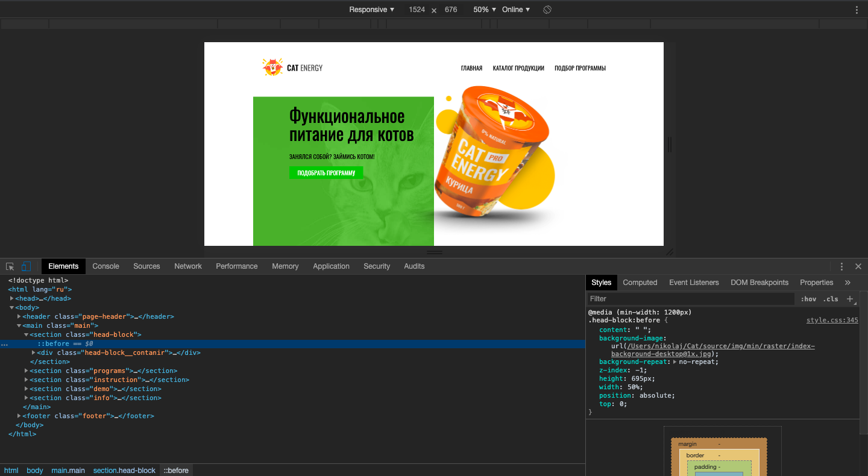Expand the head element node
This screenshot has width=868, height=476.
point(12,298)
